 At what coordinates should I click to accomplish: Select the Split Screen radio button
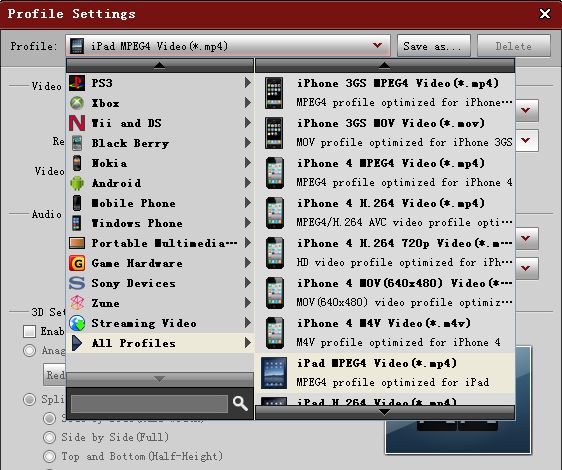click(x=29, y=399)
